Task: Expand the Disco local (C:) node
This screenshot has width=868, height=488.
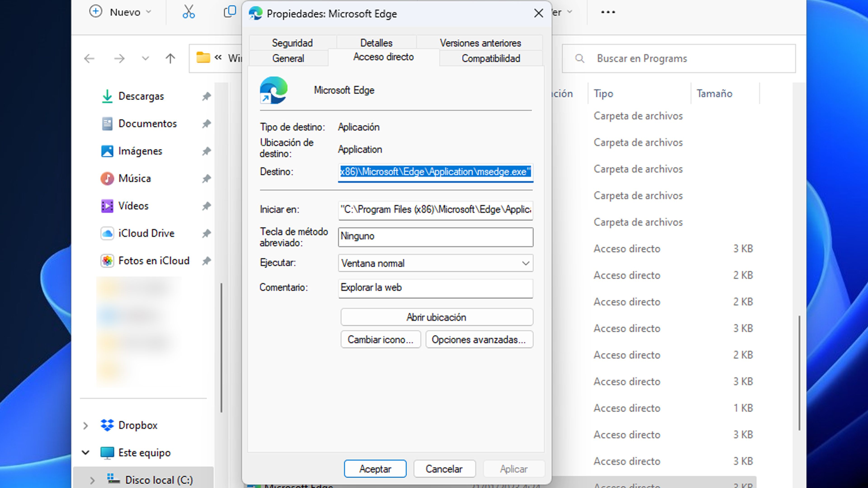Action: click(x=92, y=480)
